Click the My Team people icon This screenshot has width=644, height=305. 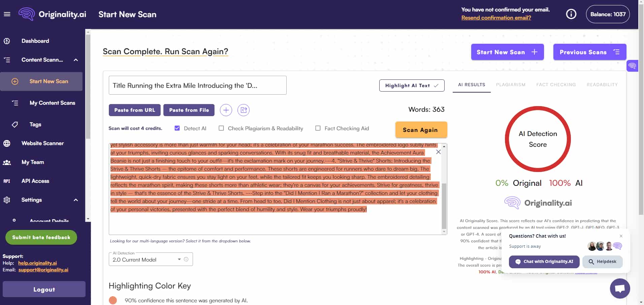click(7, 162)
